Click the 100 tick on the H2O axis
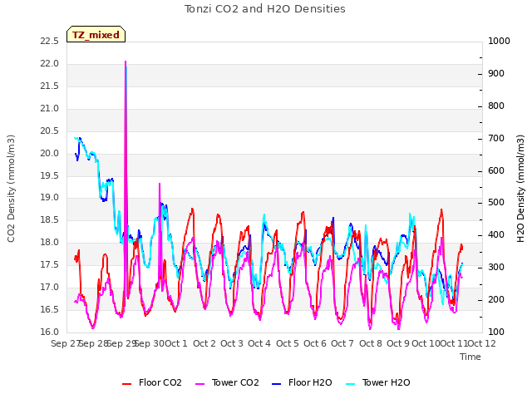 pyautogui.click(x=496, y=332)
